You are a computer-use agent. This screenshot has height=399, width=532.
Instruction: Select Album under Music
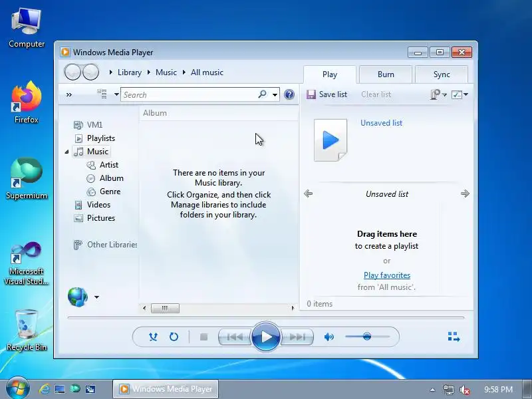(x=105, y=178)
